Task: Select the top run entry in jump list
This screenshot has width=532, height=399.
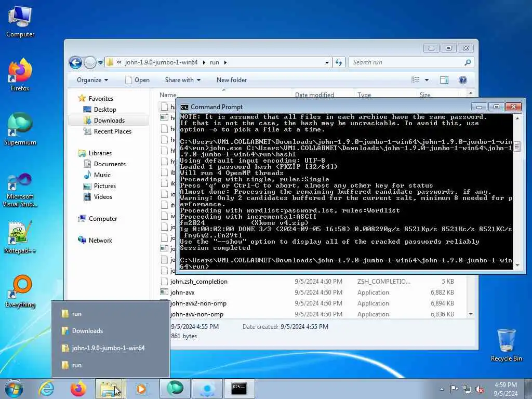Action: 111,314
